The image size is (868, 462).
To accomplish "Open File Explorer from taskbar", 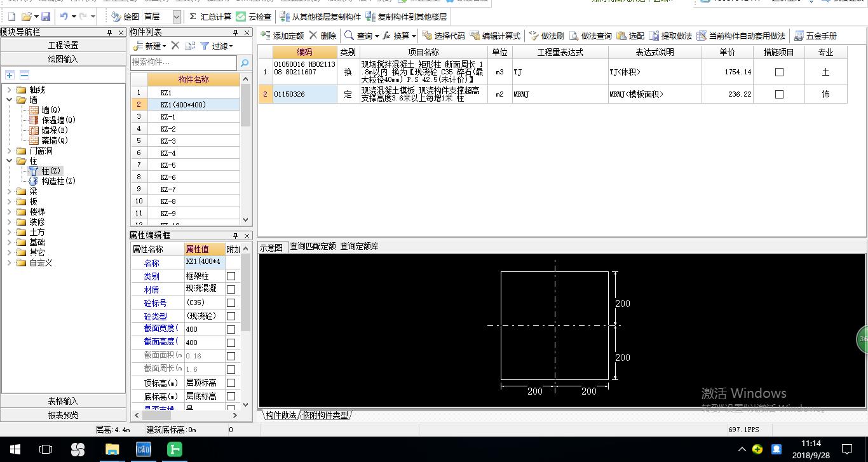I will (x=112, y=449).
